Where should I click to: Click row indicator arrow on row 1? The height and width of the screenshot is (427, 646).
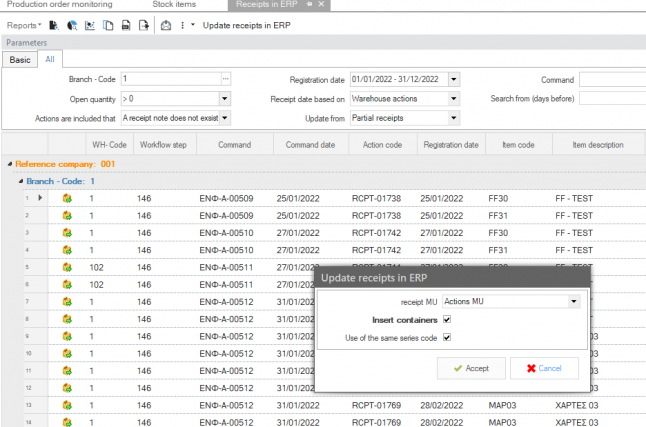40,198
